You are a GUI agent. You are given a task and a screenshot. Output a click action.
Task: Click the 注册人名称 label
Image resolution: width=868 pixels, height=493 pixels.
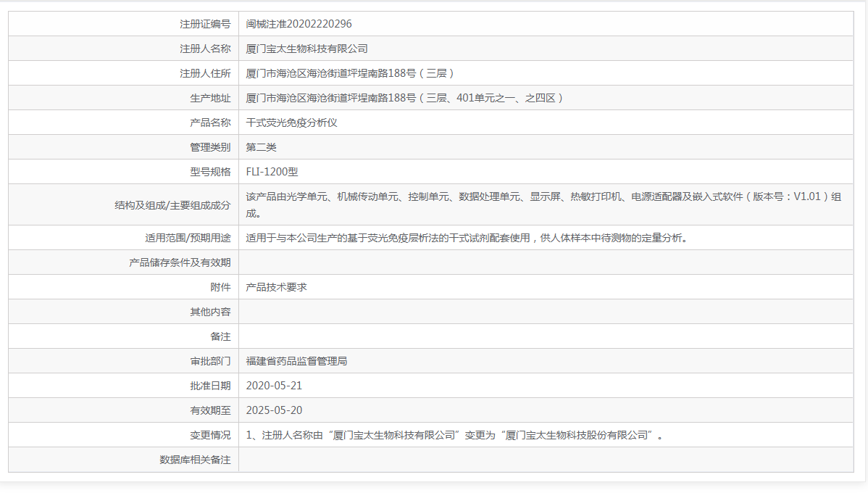(205, 49)
